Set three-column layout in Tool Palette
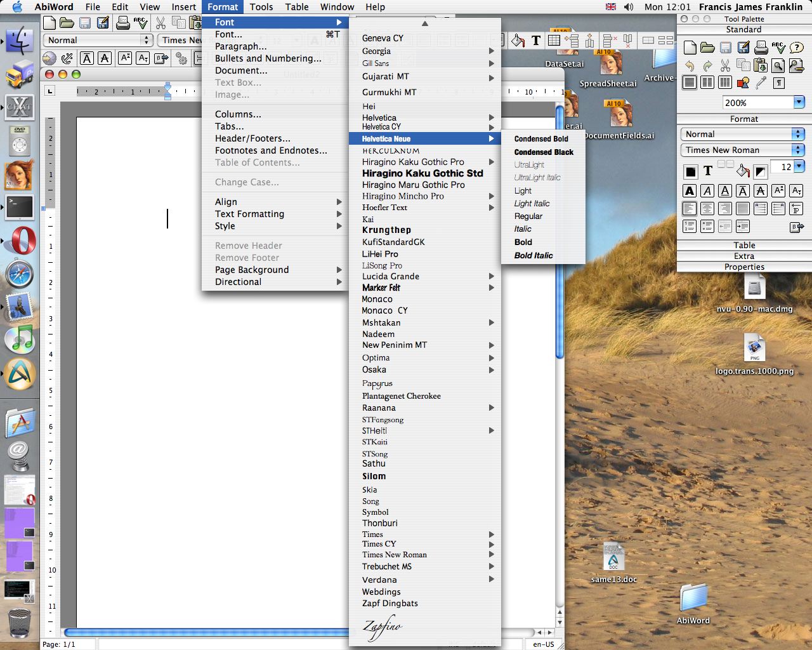812x650 pixels. [x=725, y=82]
